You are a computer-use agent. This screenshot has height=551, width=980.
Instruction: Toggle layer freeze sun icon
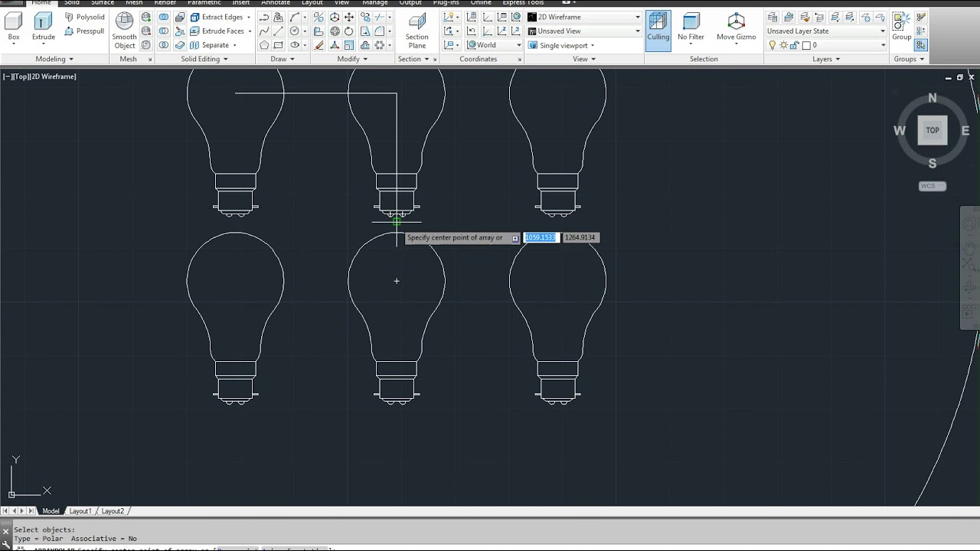click(x=782, y=45)
